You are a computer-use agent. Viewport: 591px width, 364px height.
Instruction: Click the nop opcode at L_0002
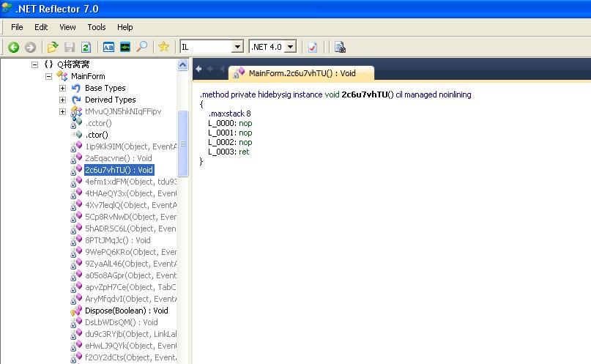click(x=245, y=142)
